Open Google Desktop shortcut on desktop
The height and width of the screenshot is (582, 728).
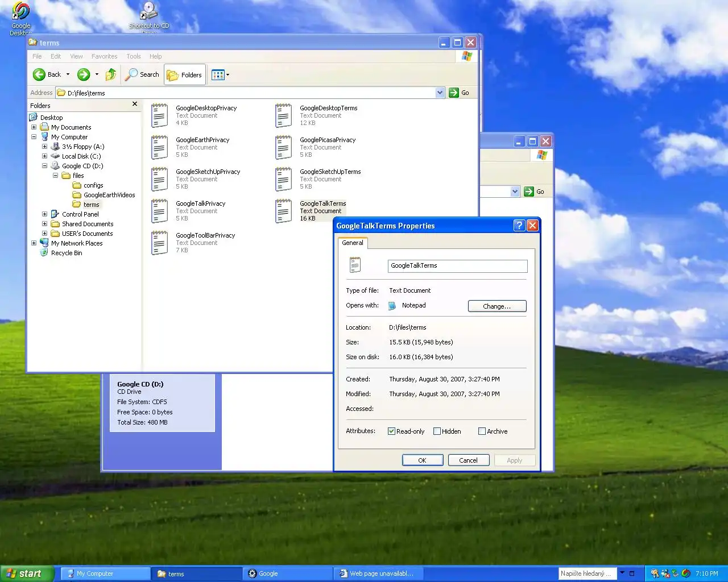click(x=21, y=18)
